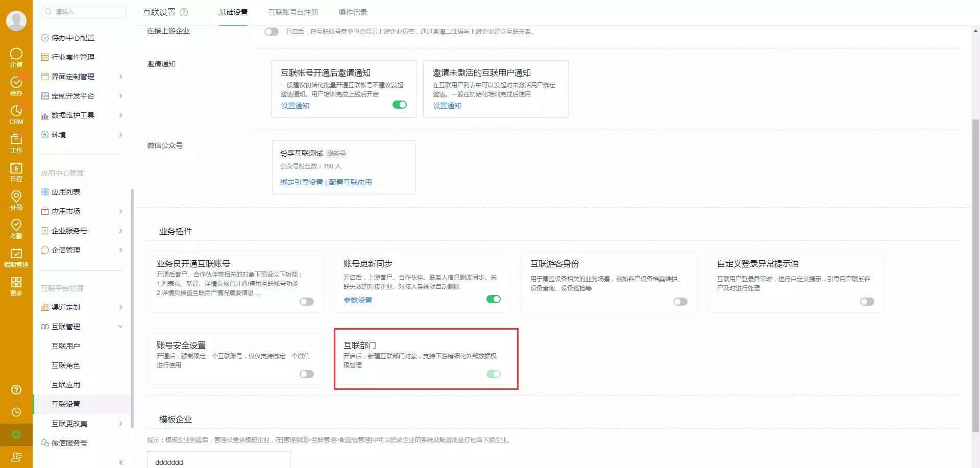
Task: Open the 更多 grid icon
Action: 16,282
